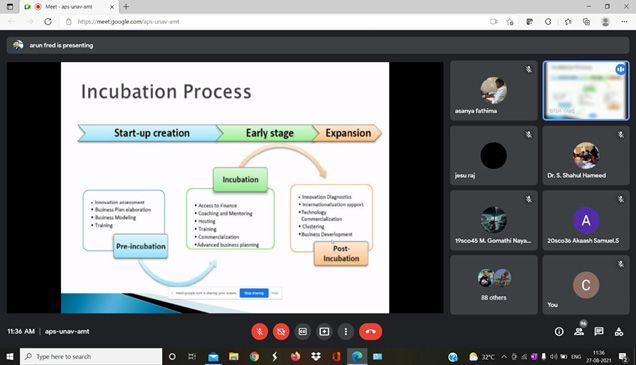Show the participants list icon
636x365 pixels.
tap(579, 332)
